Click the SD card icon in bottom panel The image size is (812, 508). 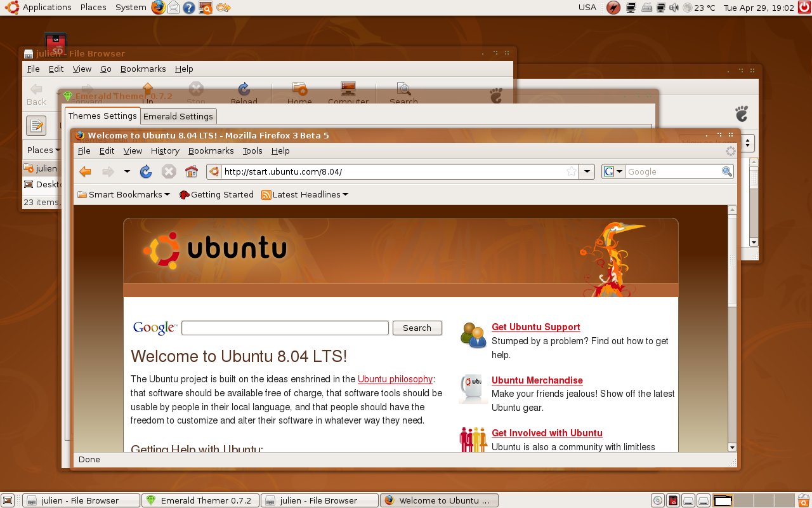673,500
